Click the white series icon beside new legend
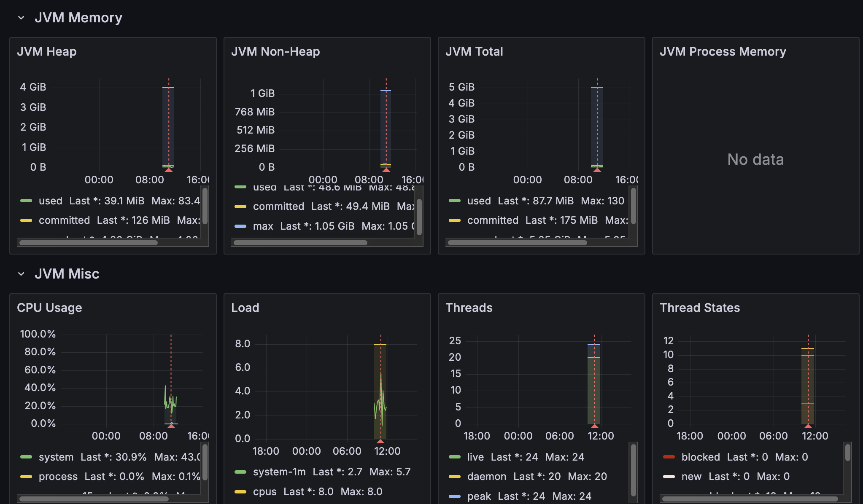This screenshot has width=863, height=504. tap(669, 477)
